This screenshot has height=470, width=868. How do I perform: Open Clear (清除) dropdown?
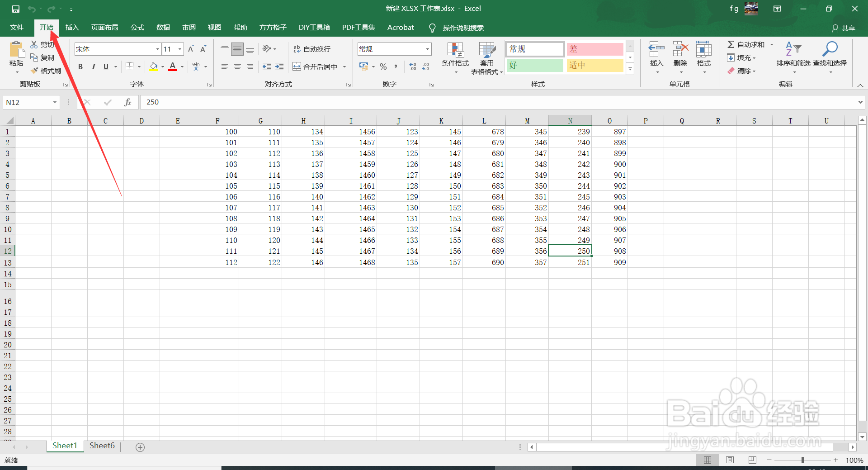point(741,71)
